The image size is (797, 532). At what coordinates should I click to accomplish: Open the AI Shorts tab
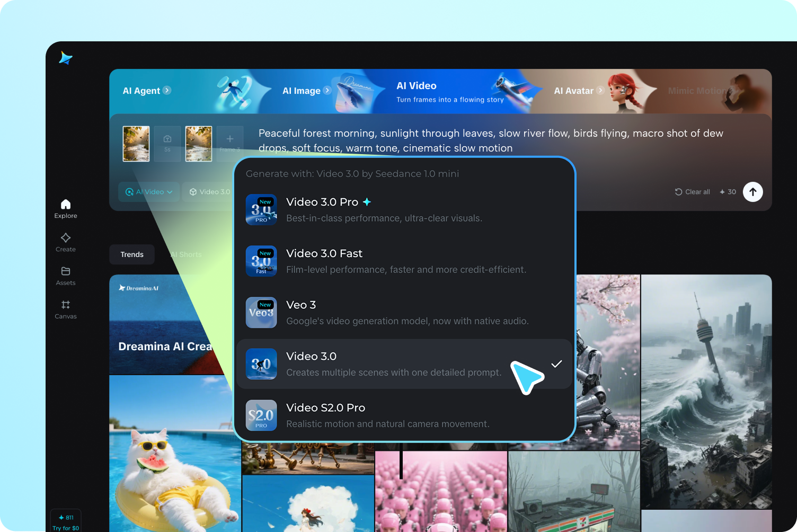coord(186,254)
